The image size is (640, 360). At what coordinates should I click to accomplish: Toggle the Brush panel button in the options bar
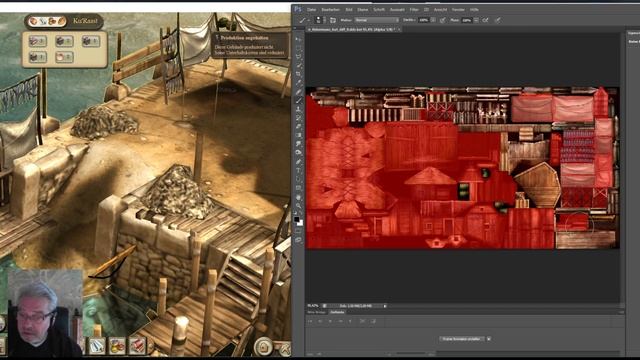tap(333, 20)
